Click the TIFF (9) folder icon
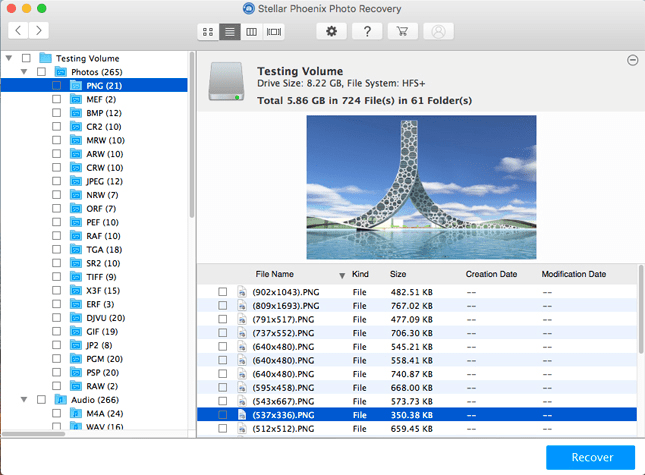Viewport: 645px width, 475px height. (76, 277)
